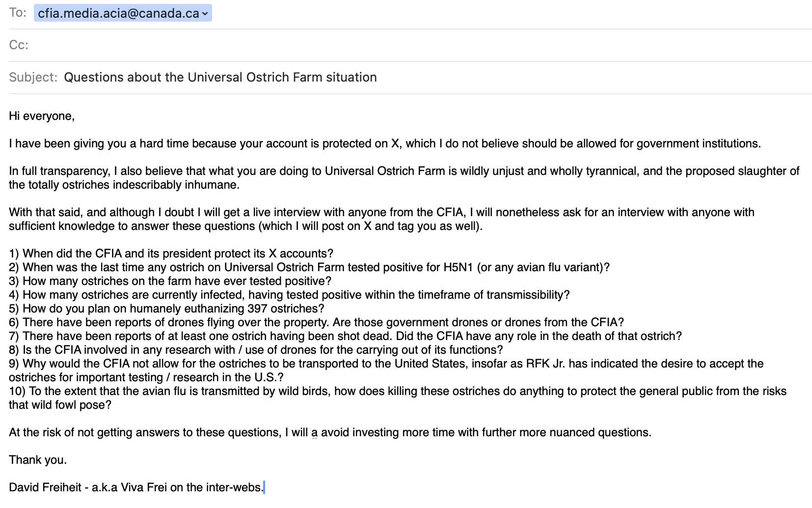Click question 8 about drone research
Screen dimensions: 812x508
(x=256, y=350)
